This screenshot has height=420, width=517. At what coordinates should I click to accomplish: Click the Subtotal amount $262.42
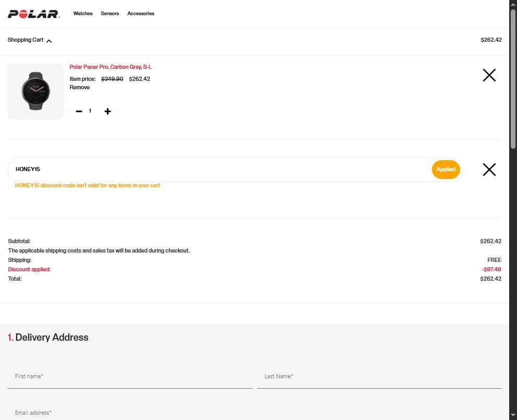point(490,242)
